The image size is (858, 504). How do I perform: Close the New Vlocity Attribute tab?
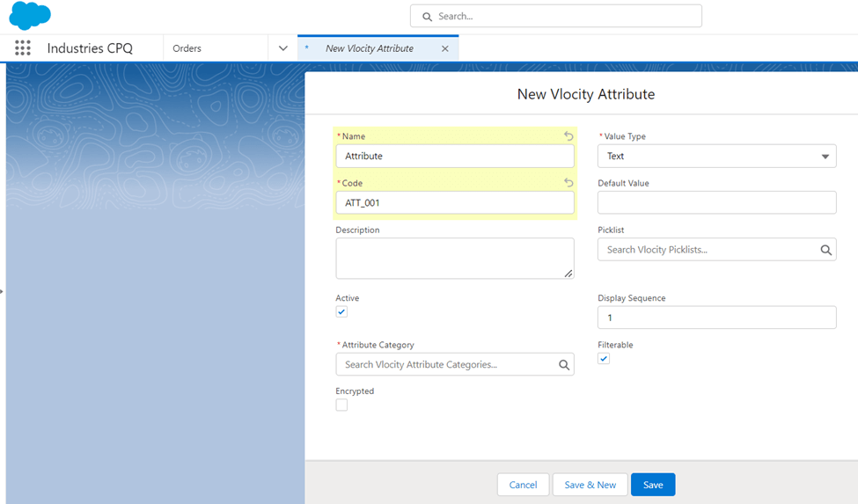point(444,48)
